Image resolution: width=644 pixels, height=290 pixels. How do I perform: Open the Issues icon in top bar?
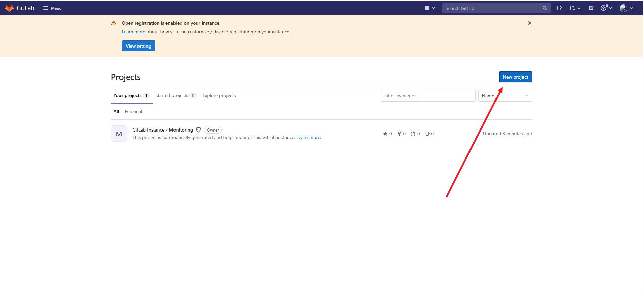(559, 8)
